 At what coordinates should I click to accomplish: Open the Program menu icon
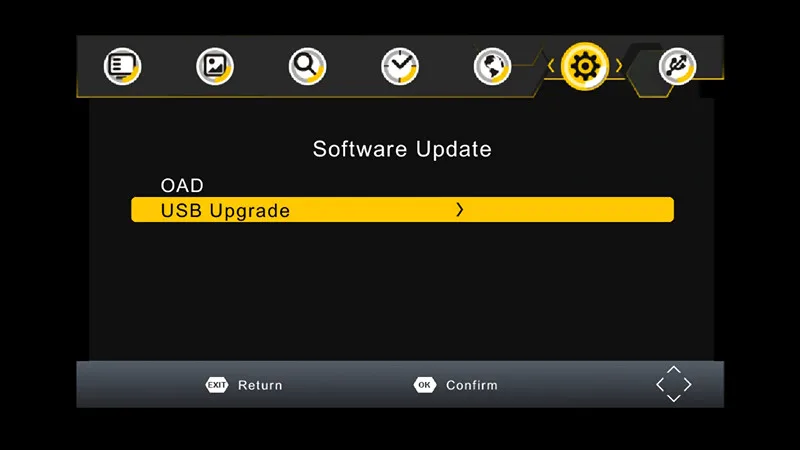[x=122, y=66]
